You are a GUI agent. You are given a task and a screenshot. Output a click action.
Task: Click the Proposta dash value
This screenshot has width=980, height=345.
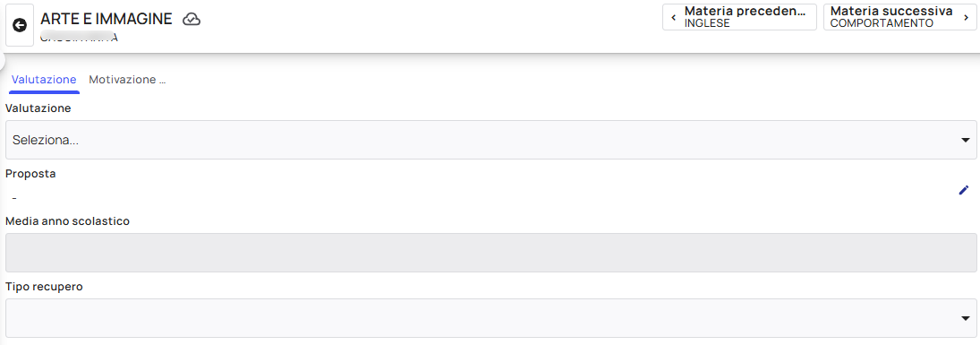click(14, 198)
